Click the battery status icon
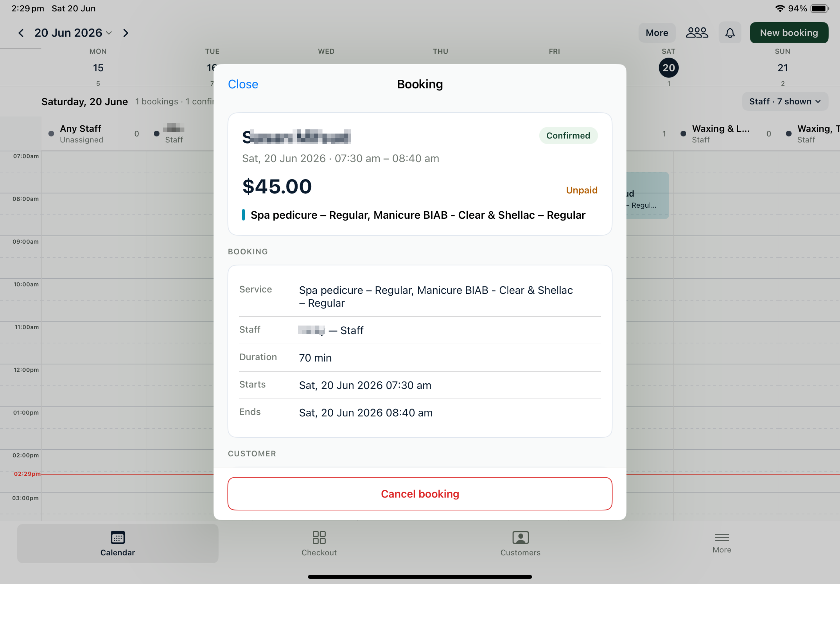This screenshot has height=630, width=840. [x=819, y=8]
